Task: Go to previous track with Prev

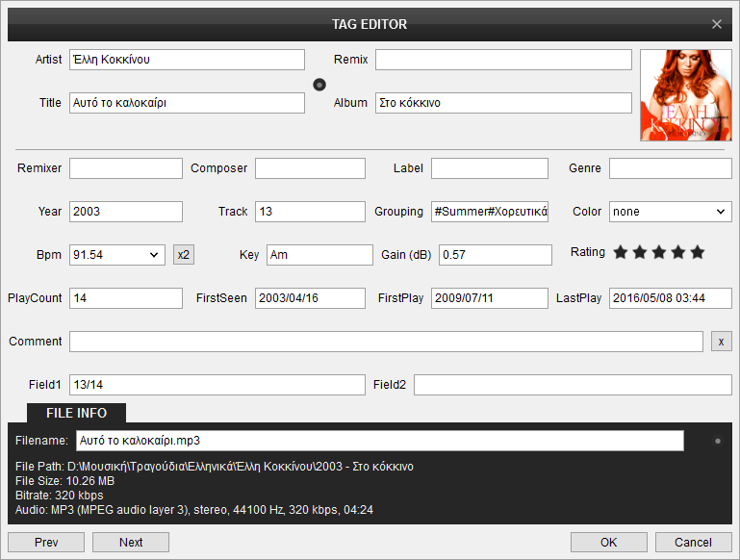Action: coord(46,543)
